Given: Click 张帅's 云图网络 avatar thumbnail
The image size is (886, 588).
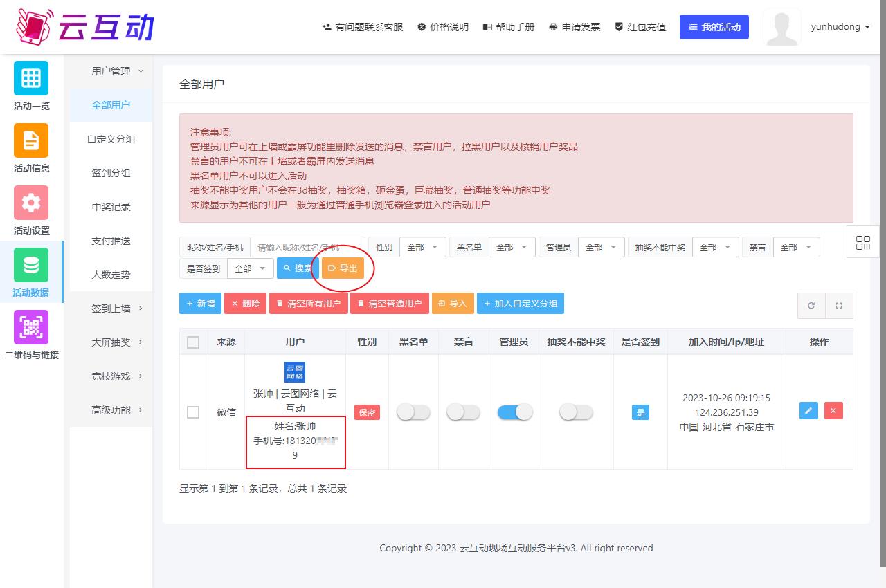Looking at the screenshot, I should [x=295, y=372].
